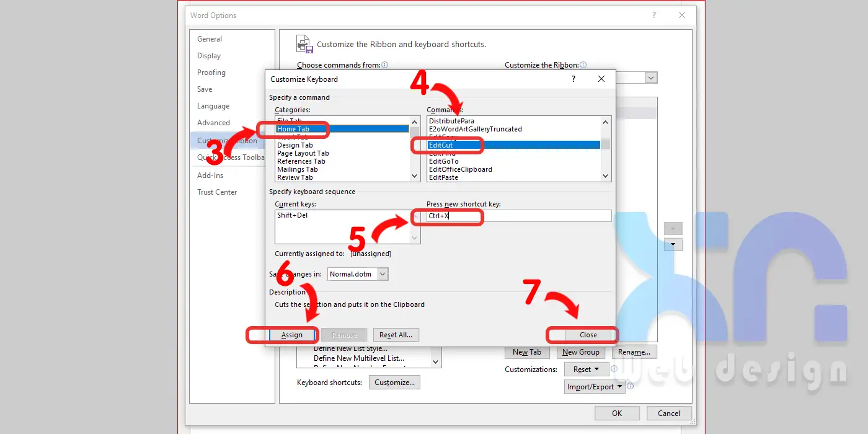Image resolution: width=868 pixels, height=434 pixels.
Task: Select Home Tab in Categories list
Action: [342, 129]
